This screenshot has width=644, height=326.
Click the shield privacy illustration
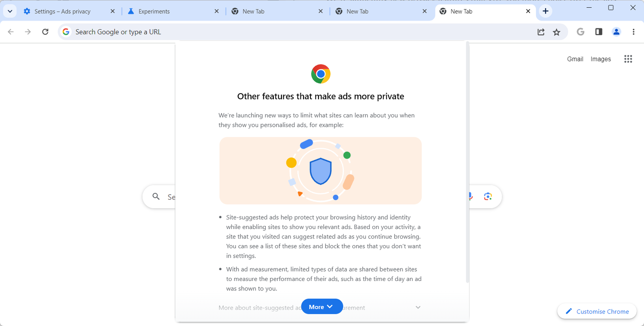(321, 171)
